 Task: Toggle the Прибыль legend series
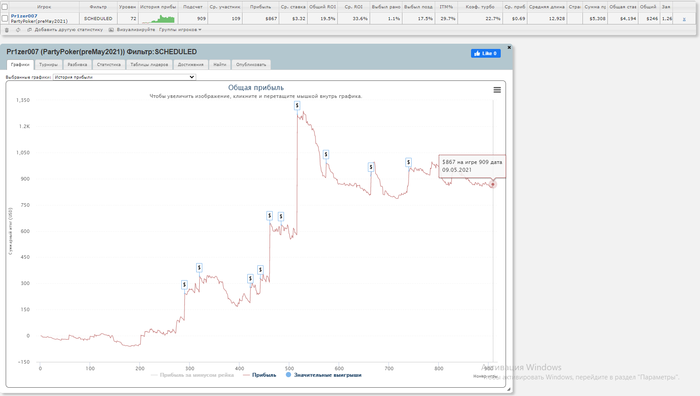pos(260,375)
